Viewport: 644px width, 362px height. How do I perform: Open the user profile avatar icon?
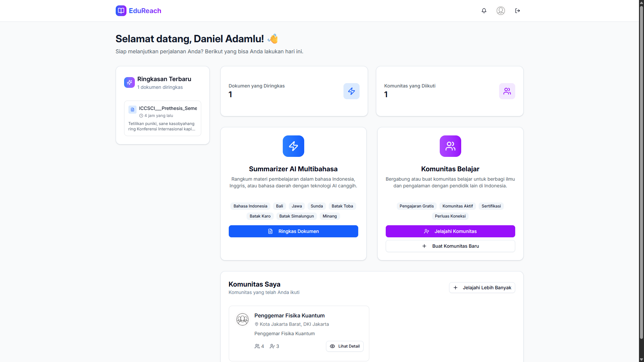[x=500, y=11]
